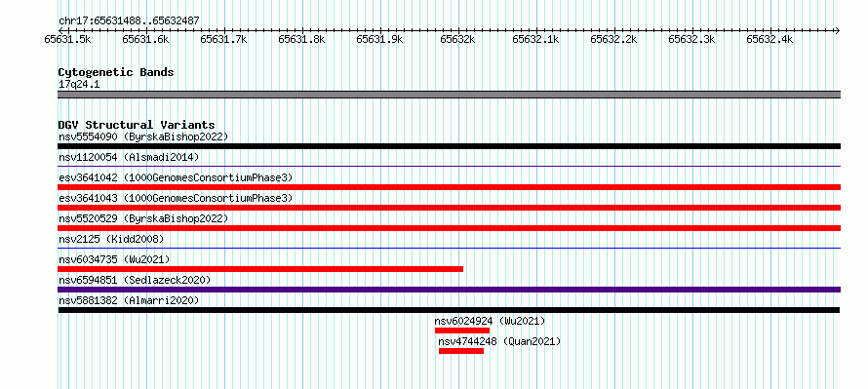Click the gray 17q24.1 cytogenetic band bar
This screenshot has width=868, height=389.
(450, 95)
